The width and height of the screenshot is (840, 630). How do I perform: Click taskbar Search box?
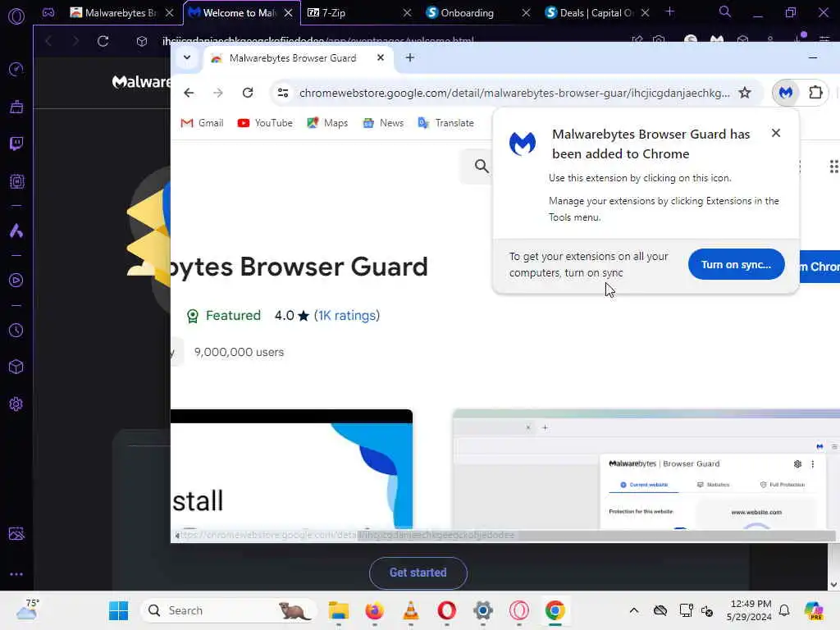[229, 610]
